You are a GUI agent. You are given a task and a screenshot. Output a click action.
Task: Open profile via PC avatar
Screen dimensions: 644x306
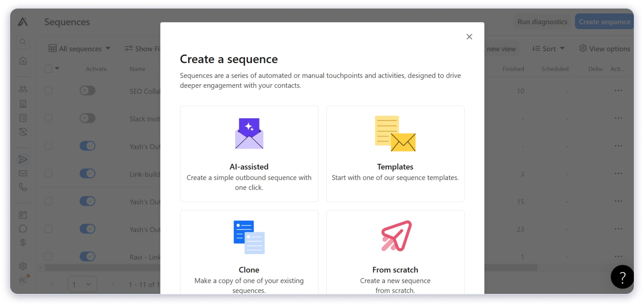click(x=23, y=280)
